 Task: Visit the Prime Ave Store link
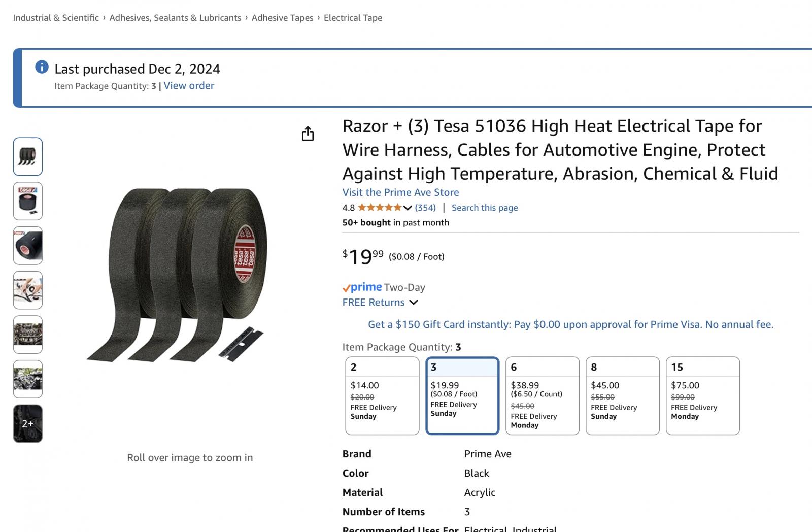pyautogui.click(x=400, y=192)
